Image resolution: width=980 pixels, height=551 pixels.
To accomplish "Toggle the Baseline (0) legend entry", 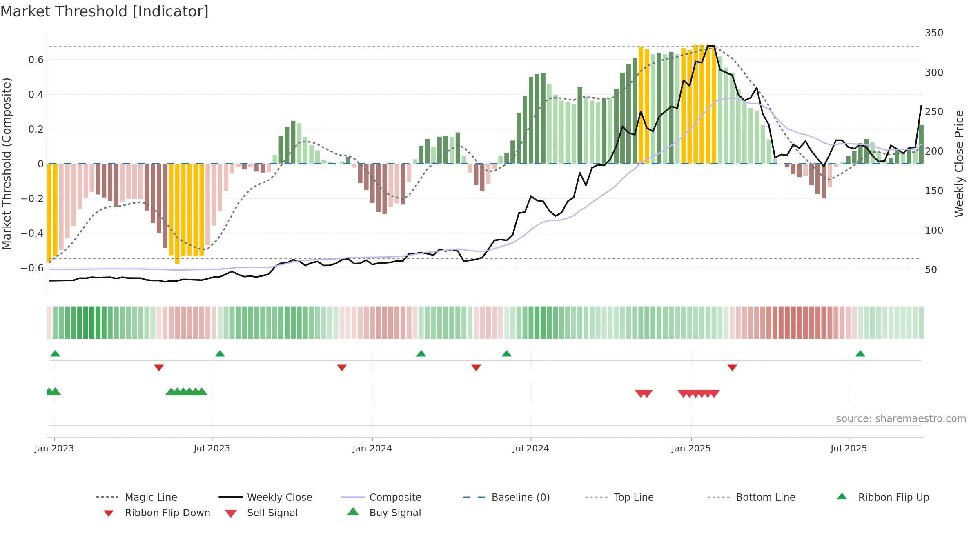I will click(506, 497).
